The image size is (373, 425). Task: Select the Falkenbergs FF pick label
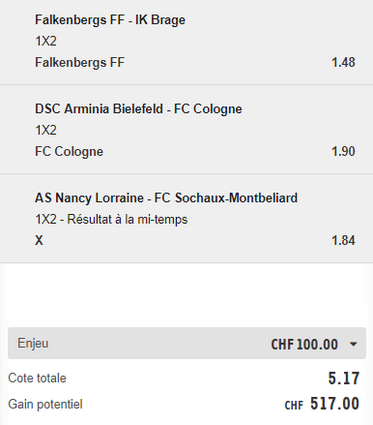coord(80,62)
